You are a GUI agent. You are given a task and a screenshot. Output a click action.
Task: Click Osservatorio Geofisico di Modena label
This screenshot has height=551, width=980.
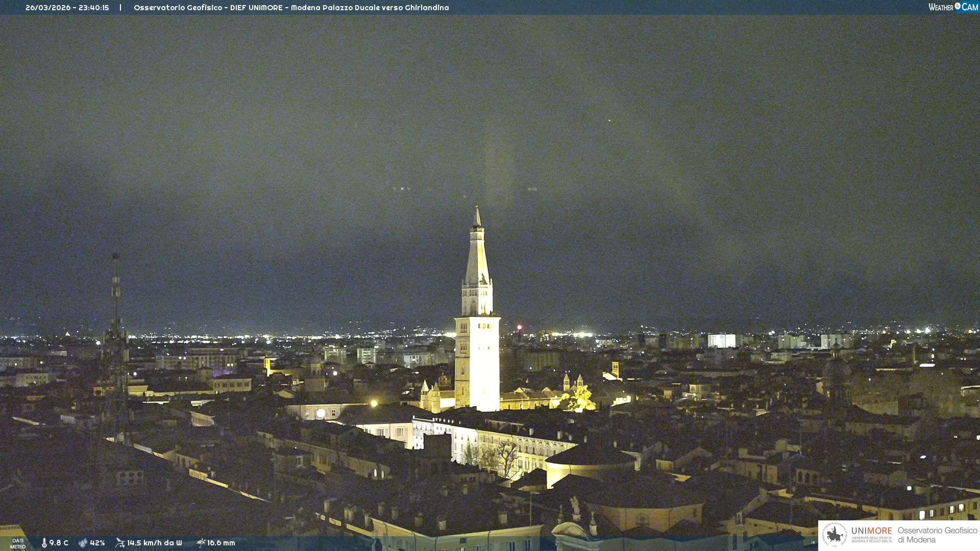pos(937,535)
